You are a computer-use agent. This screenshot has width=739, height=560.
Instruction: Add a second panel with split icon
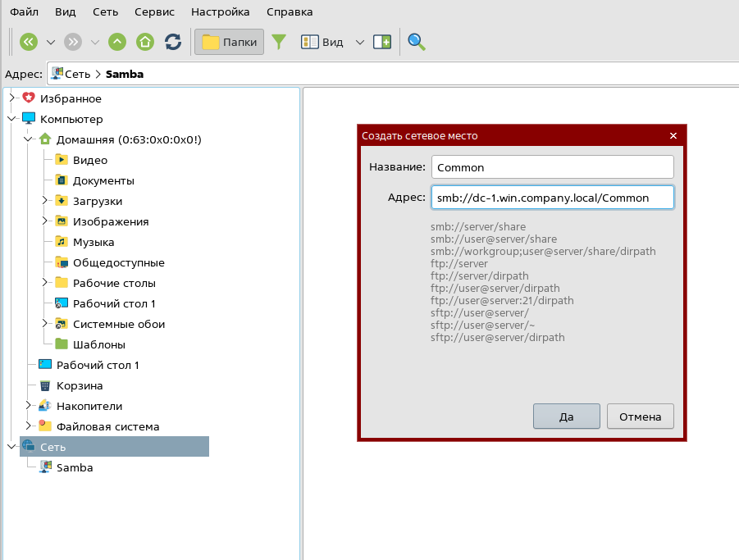(382, 42)
